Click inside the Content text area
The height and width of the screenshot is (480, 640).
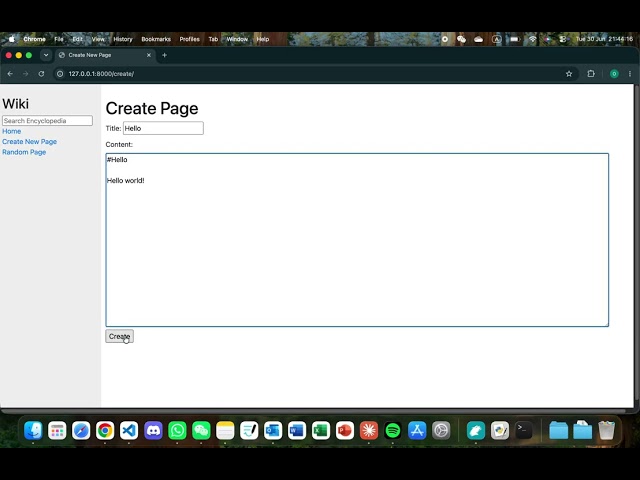pyautogui.click(x=357, y=240)
